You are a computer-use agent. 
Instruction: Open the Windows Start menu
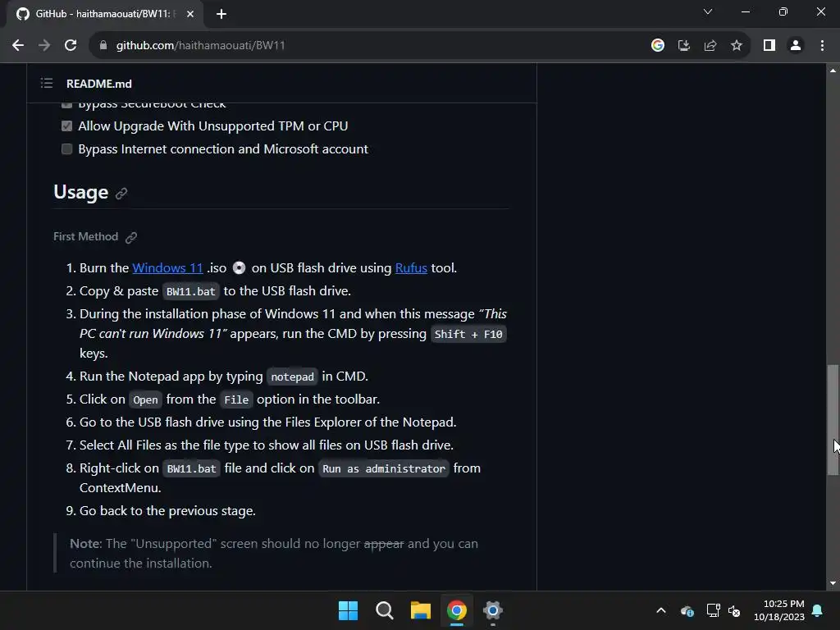pyautogui.click(x=348, y=610)
